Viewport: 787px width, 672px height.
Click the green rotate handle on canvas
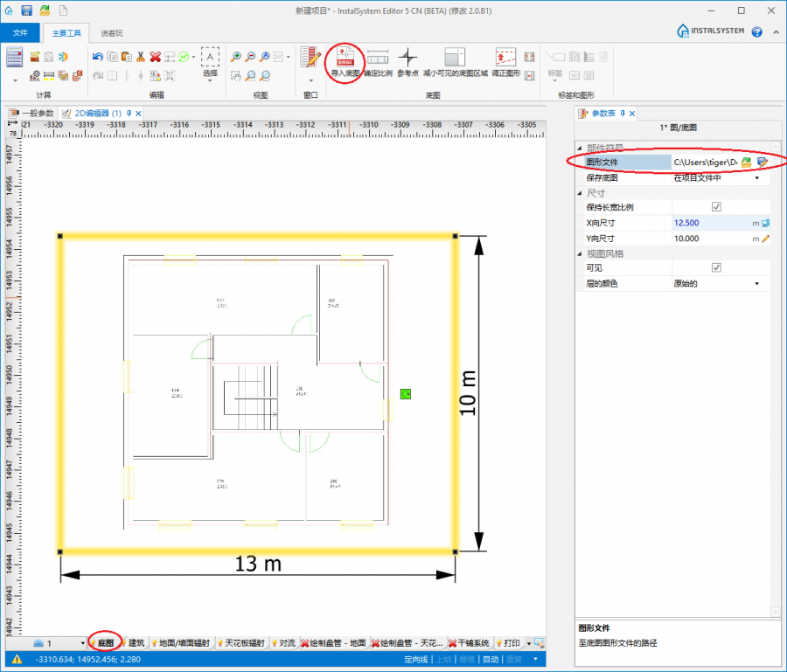pos(406,395)
